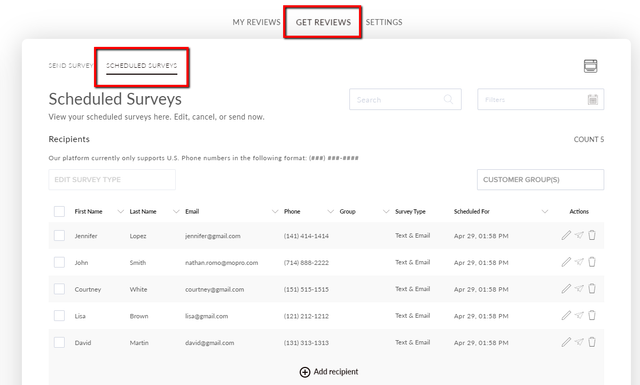This screenshot has width=640, height=385.
Task: Click the magnifier icon in Search box
Action: [448, 99]
